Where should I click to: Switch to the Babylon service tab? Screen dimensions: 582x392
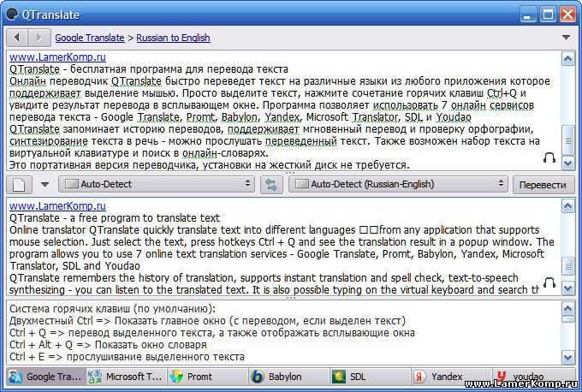tap(288, 377)
